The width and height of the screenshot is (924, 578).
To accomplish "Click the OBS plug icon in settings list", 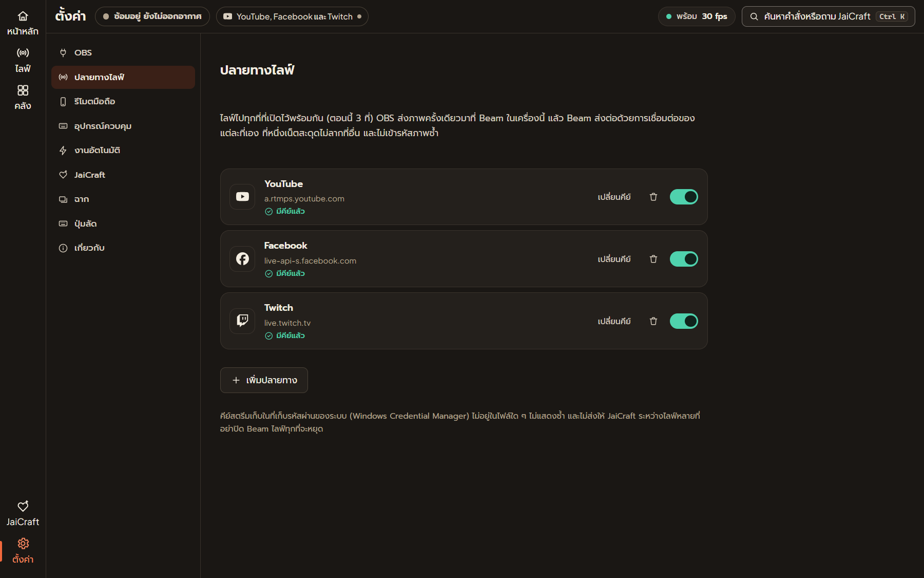I will pos(63,52).
